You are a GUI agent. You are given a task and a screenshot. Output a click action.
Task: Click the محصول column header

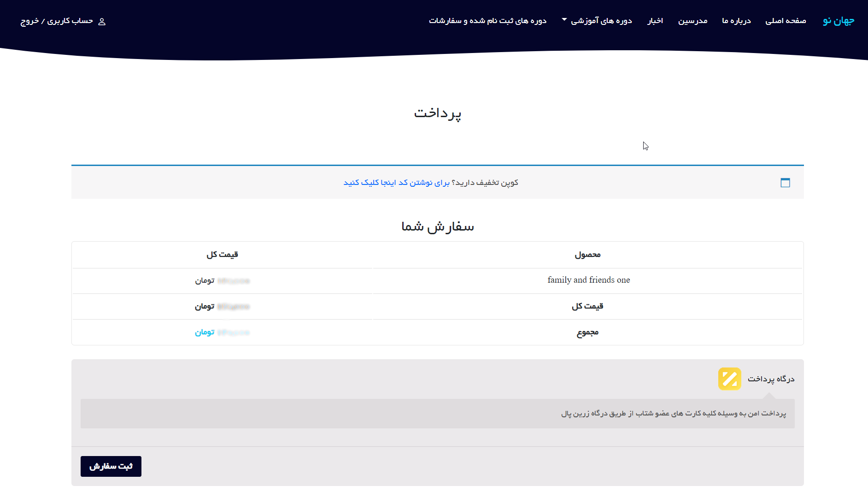coord(587,255)
